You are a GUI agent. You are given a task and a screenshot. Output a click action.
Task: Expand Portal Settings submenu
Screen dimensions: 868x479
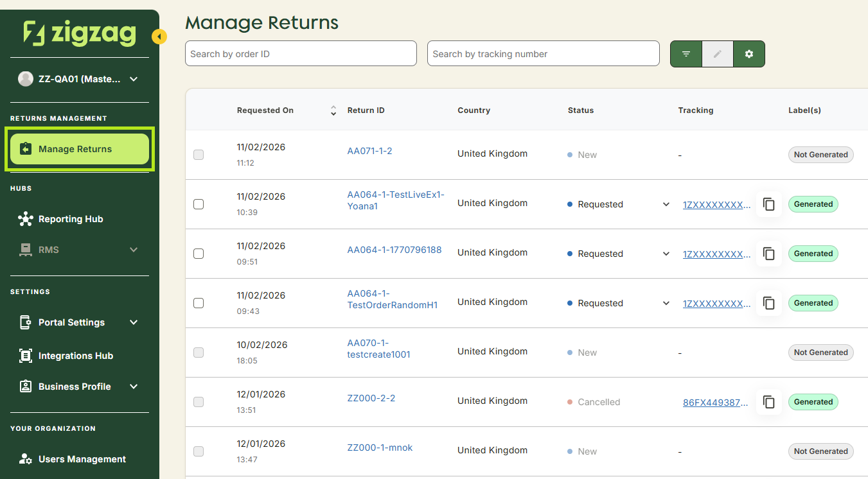coord(134,322)
